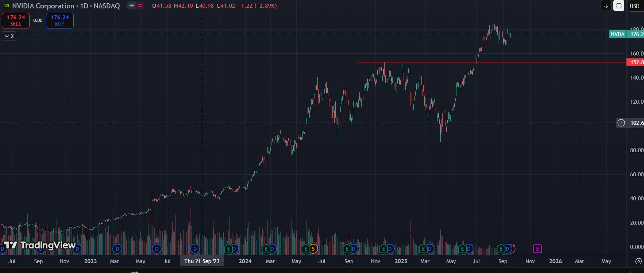
Task: Toggle the market status indicator pill
Action: pyautogui.click(x=132, y=6)
